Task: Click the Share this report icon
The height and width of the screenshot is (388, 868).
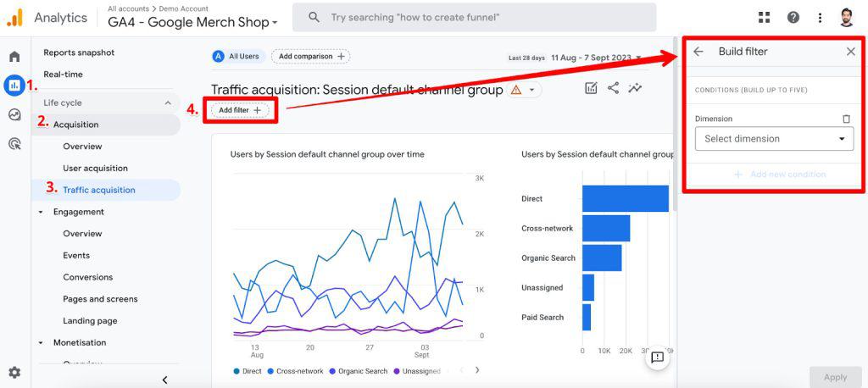Action: click(x=613, y=88)
